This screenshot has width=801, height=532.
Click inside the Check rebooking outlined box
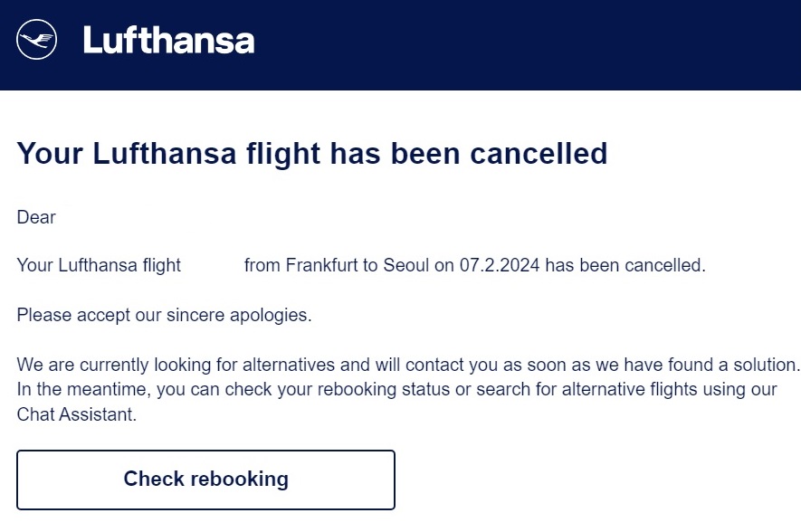205,480
